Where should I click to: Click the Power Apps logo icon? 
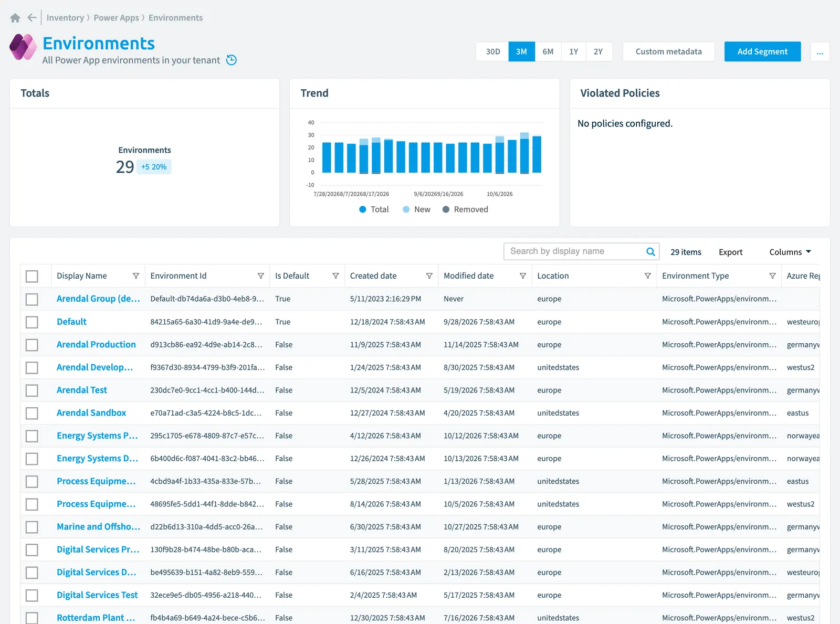click(x=23, y=47)
